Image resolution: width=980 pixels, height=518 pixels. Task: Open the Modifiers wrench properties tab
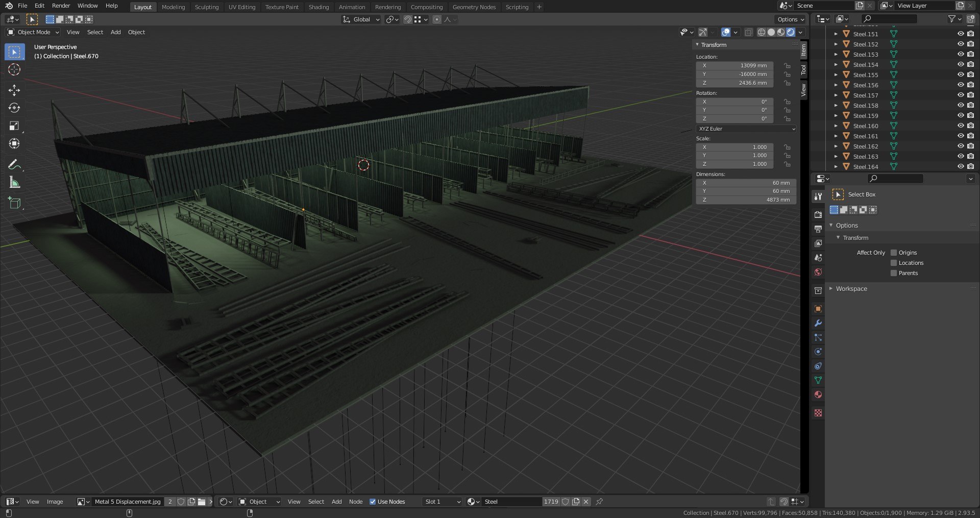click(818, 323)
